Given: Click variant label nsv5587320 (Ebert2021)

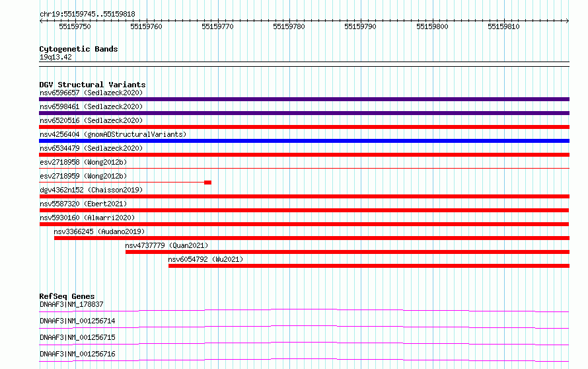Looking at the screenshot, I should pyautogui.click(x=83, y=204).
